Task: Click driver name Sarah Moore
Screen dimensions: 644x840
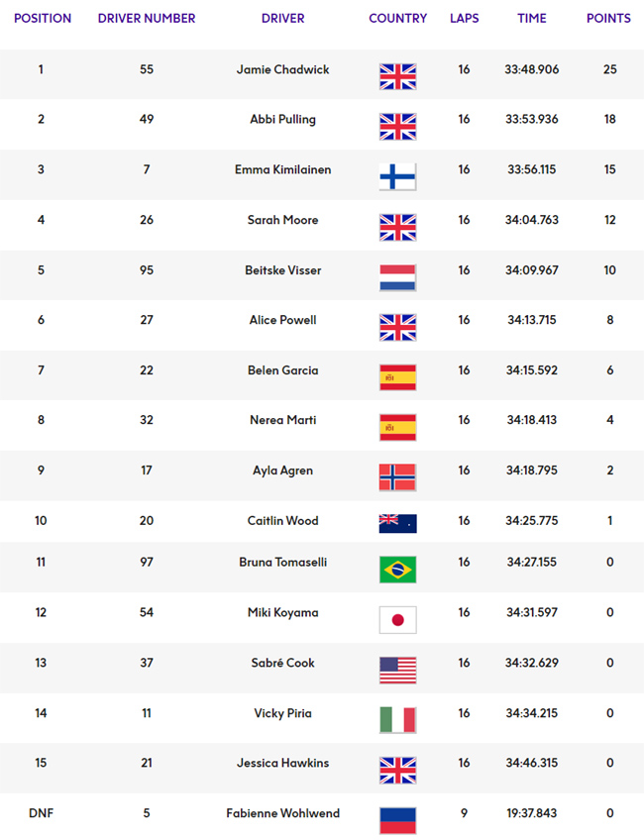Action: [x=283, y=220]
